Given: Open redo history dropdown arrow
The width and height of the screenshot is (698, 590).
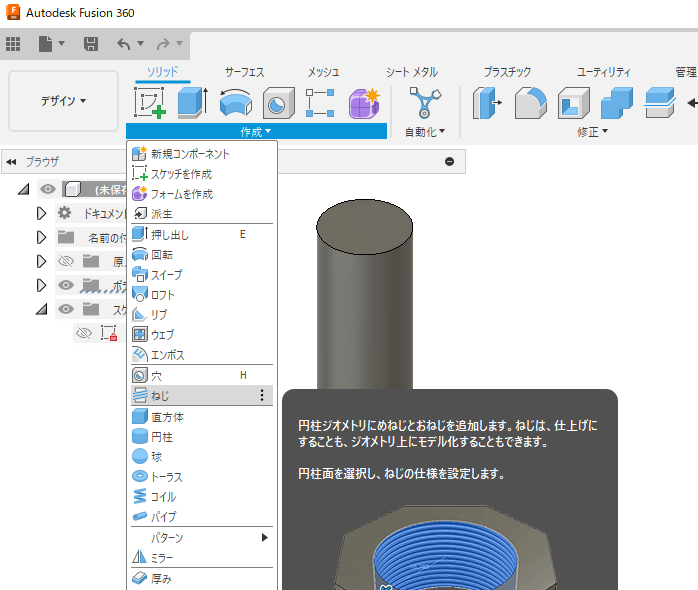Looking at the screenshot, I should (x=179, y=43).
